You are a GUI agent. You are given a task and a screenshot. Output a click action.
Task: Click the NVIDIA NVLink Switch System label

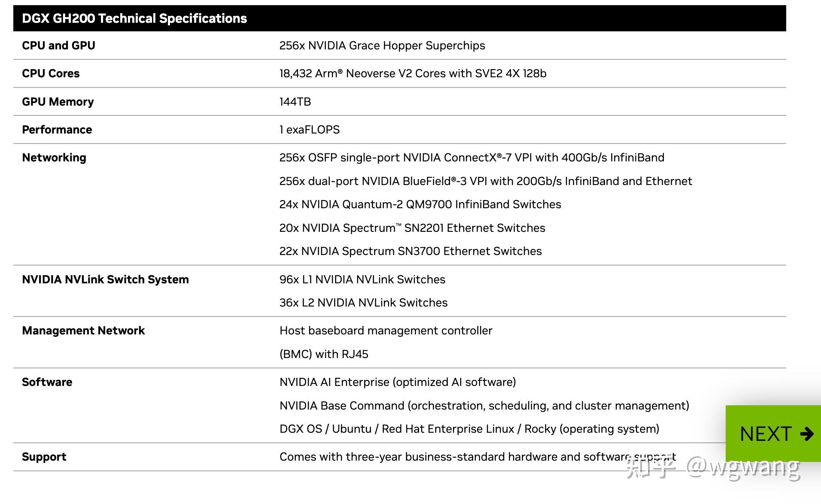tap(105, 279)
